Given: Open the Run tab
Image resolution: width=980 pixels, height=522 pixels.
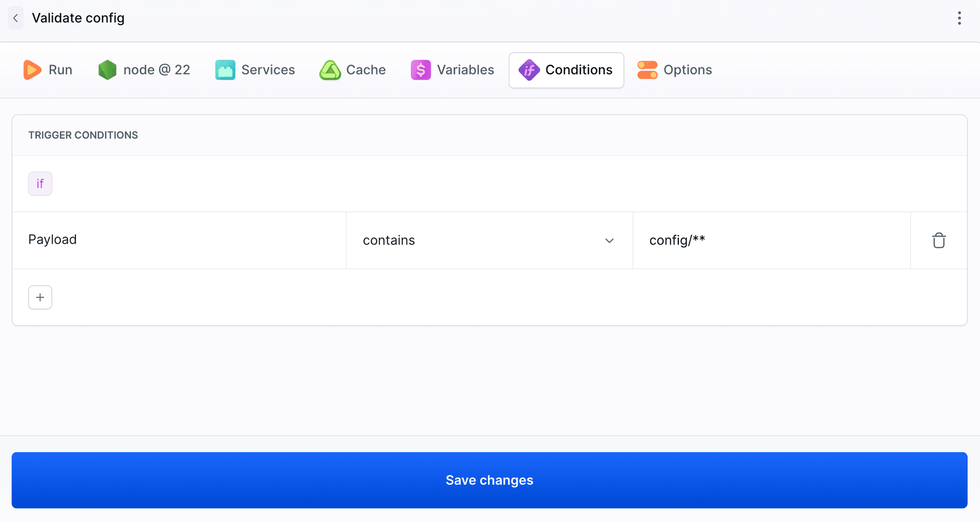Looking at the screenshot, I should tap(48, 70).
